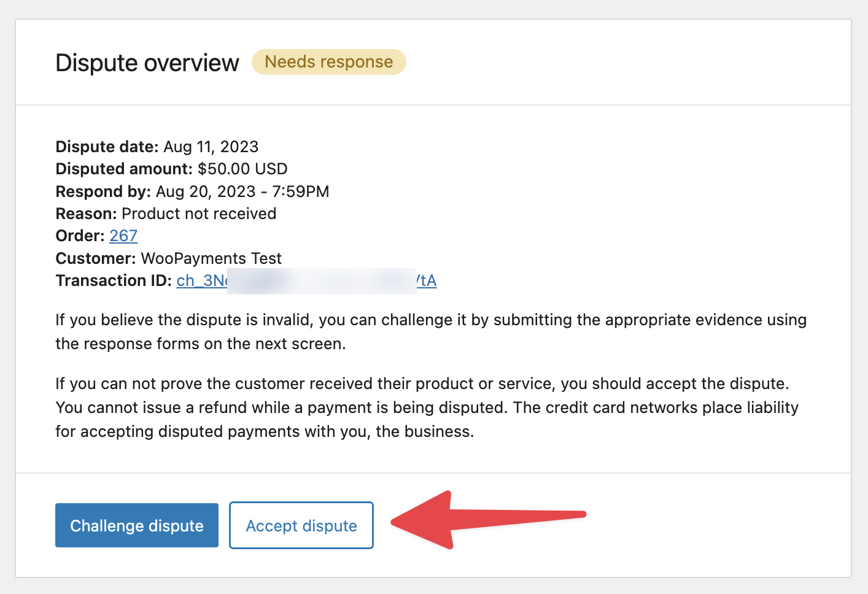Click the Challenge dispute button
Screen dimensions: 868x594
click(x=136, y=525)
